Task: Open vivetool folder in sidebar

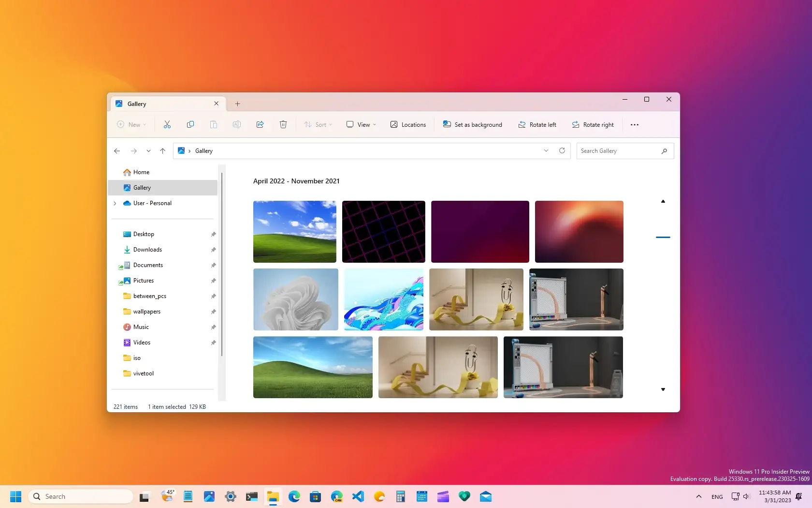Action: tap(163, 374)
